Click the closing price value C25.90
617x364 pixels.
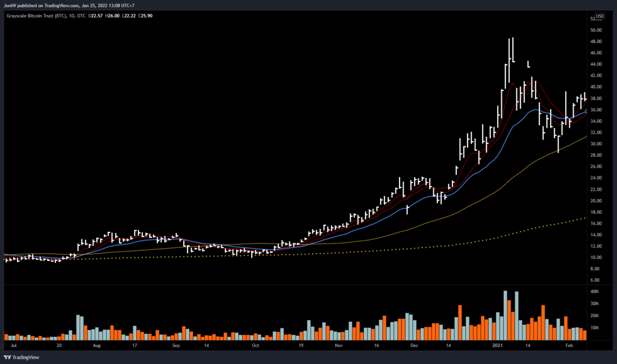click(x=145, y=16)
